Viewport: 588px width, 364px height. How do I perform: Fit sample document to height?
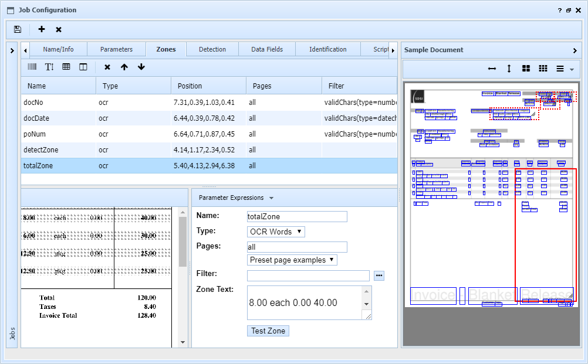point(509,69)
